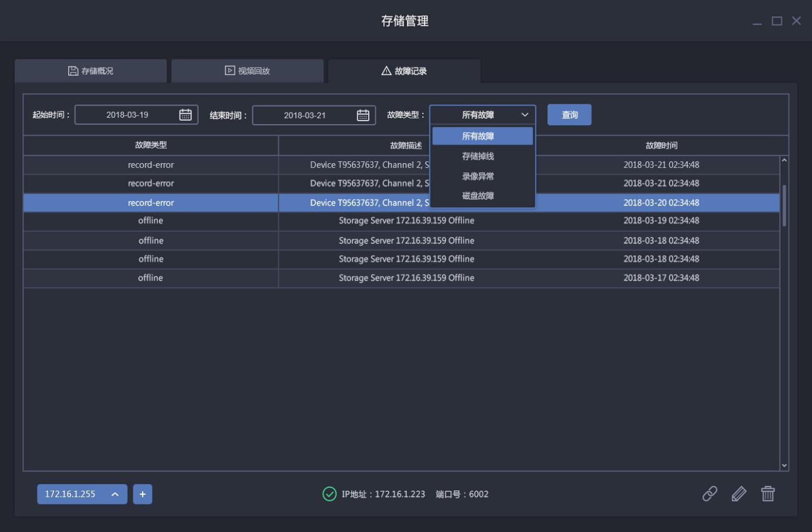812x532 pixels.
Task: Switch to the 存储概况 tab
Action: 91,71
